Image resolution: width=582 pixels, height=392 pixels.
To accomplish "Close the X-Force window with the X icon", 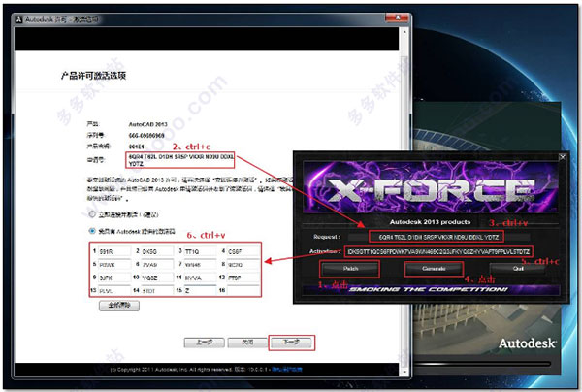I will click(x=562, y=157).
